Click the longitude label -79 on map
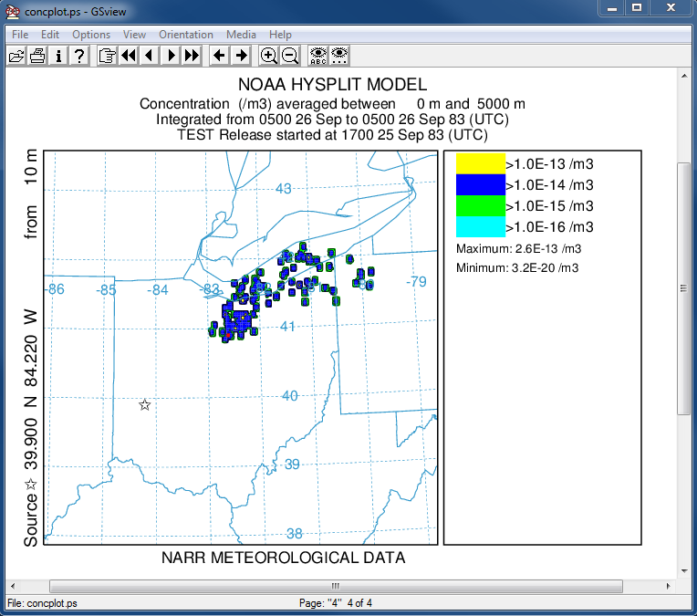The image size is (697, 616). 417,282
